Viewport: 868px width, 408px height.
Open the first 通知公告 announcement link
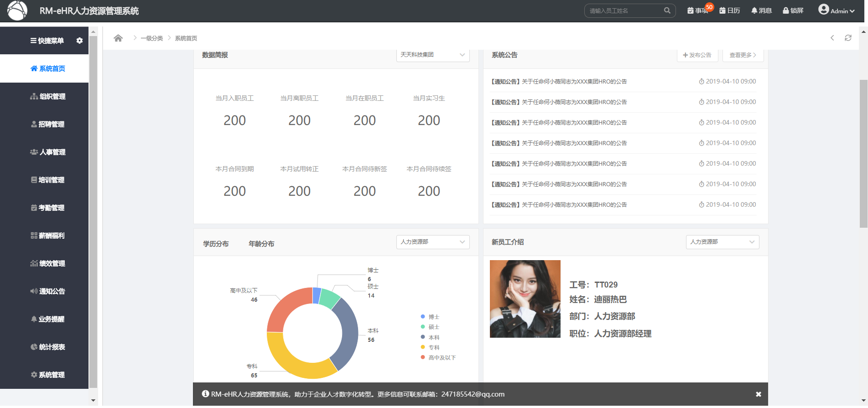pos(559,82)
